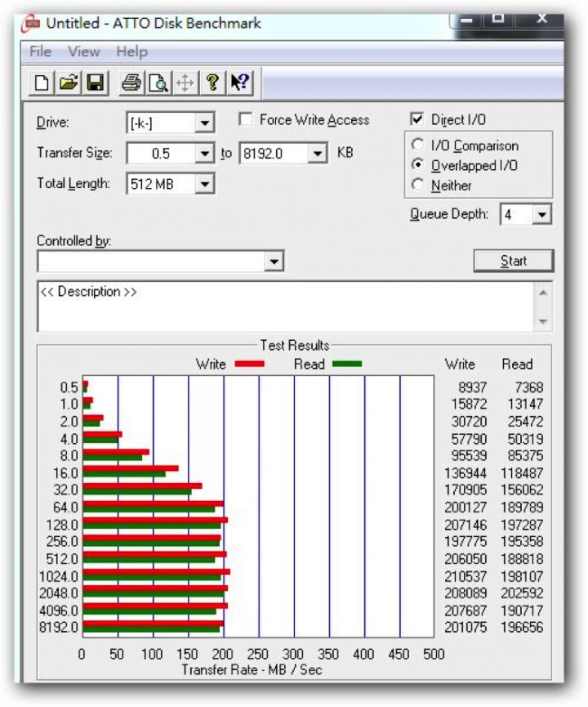
Task: Click the yellow question mark About icon
Action: 212,83
